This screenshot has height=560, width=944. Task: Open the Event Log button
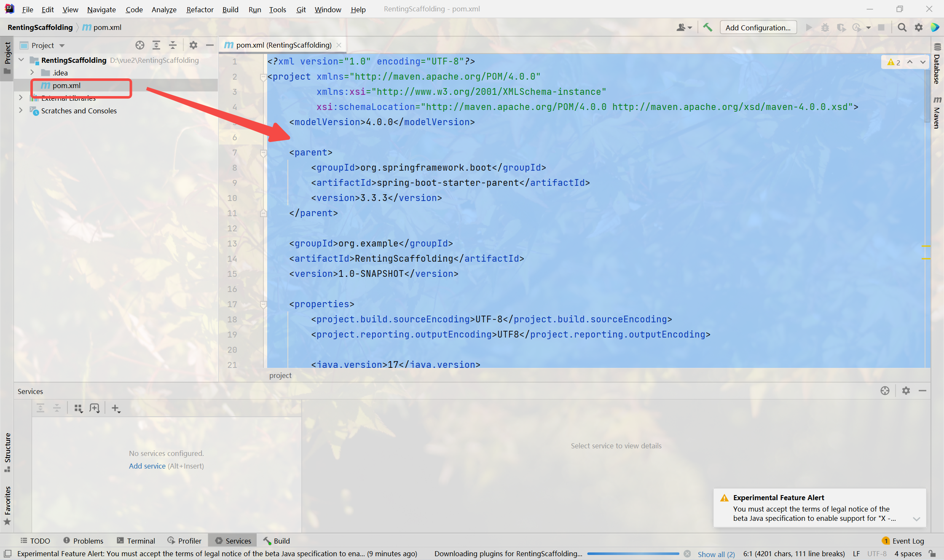tap(903, 541)
